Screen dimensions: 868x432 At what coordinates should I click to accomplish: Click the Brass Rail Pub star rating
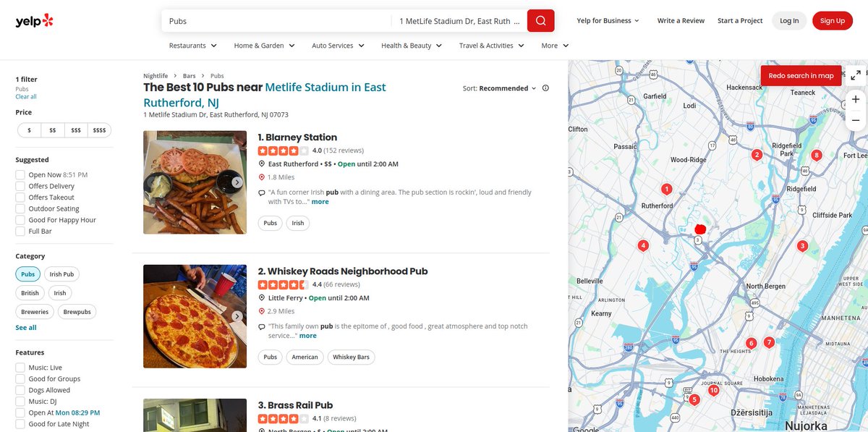pyautogui.click(x=284, y=418)
